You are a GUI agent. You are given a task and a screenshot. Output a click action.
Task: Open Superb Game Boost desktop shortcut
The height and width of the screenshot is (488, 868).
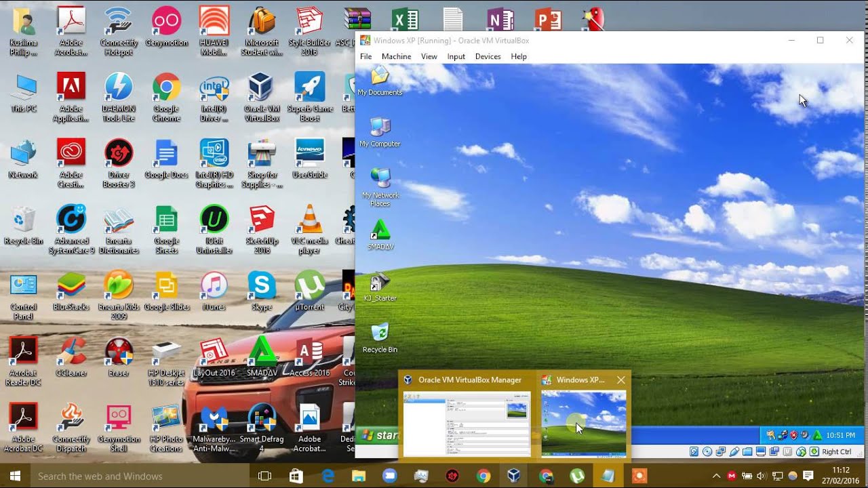309,98
